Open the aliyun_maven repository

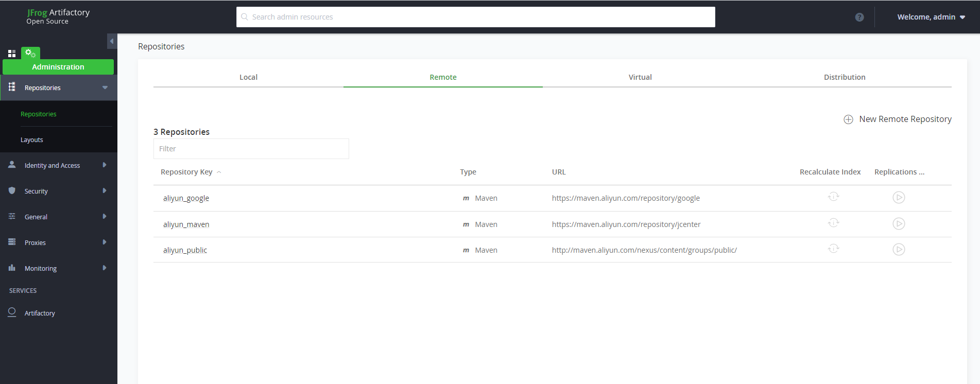(186, 224)
